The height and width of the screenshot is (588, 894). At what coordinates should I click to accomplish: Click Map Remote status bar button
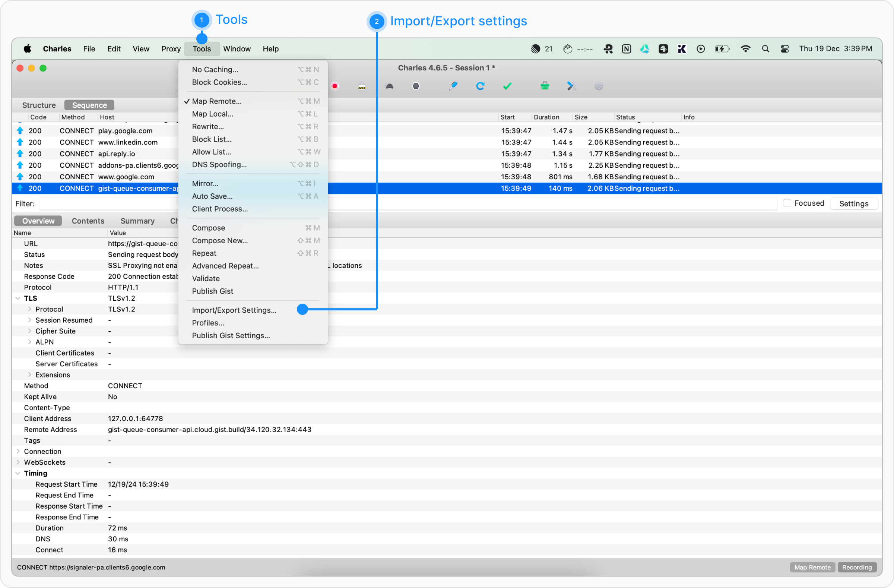click(812, 567)
